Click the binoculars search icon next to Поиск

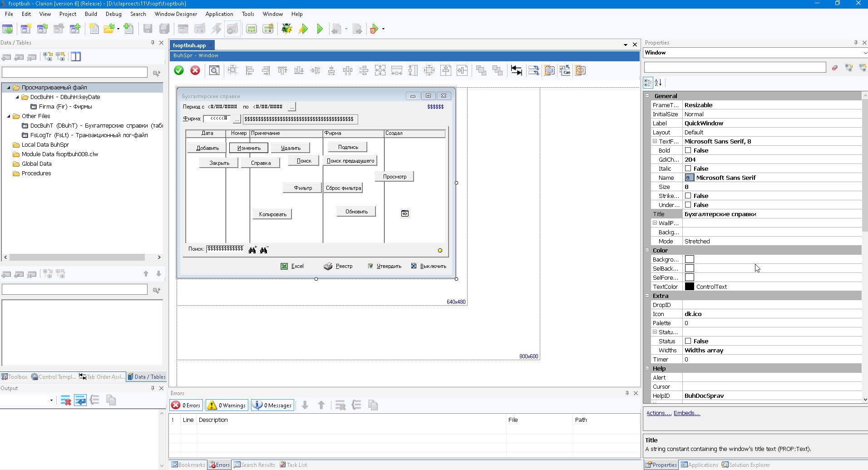(252, 250)
